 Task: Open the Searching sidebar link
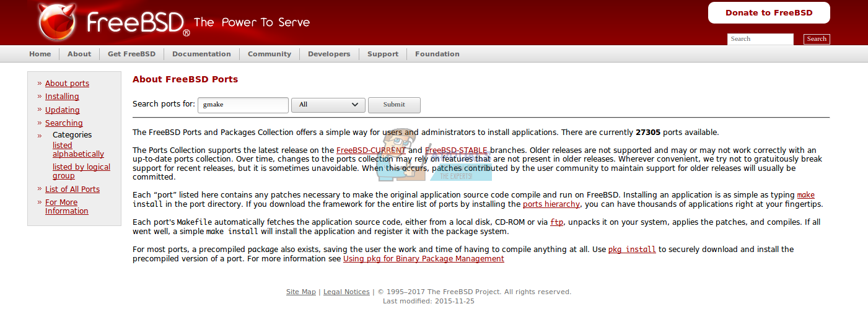point(64,123)
